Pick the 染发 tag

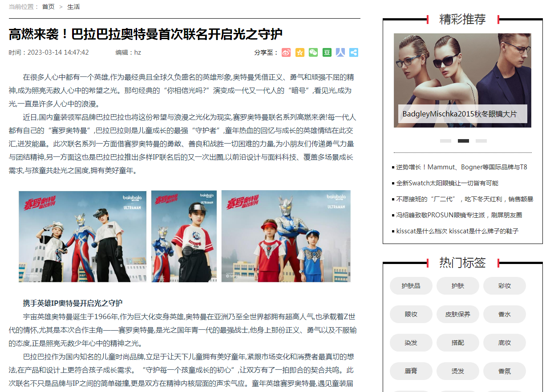411,343
